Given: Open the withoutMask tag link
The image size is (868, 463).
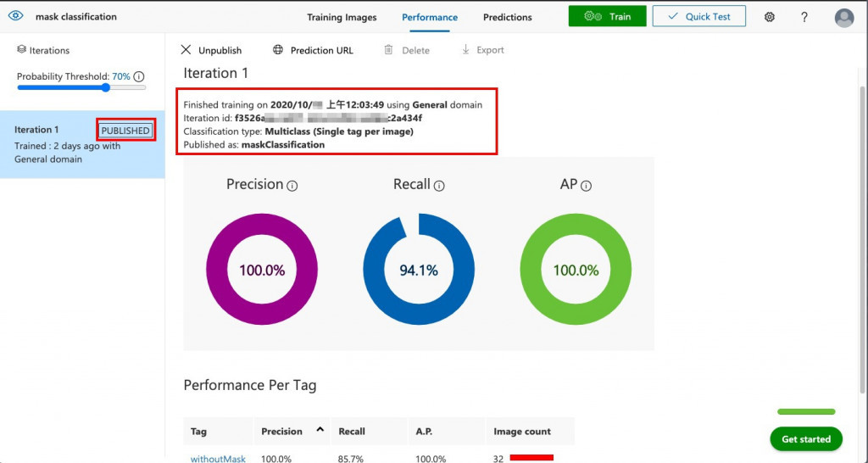Looking at the screenshot, I should point(218,459).
